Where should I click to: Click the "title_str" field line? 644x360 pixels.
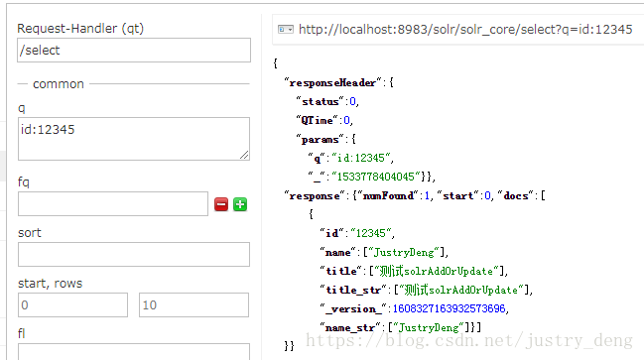point(427,290)
